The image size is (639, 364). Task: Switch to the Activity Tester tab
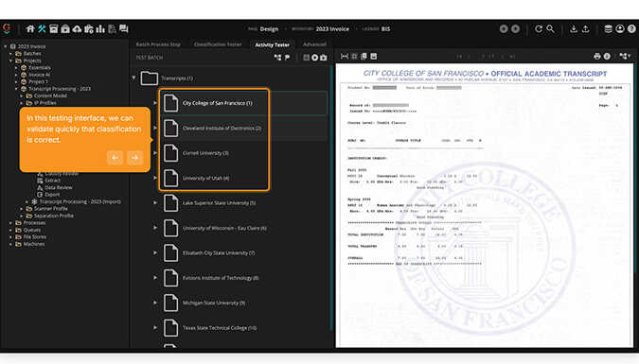pyautogui.click(x=273, y=44)
